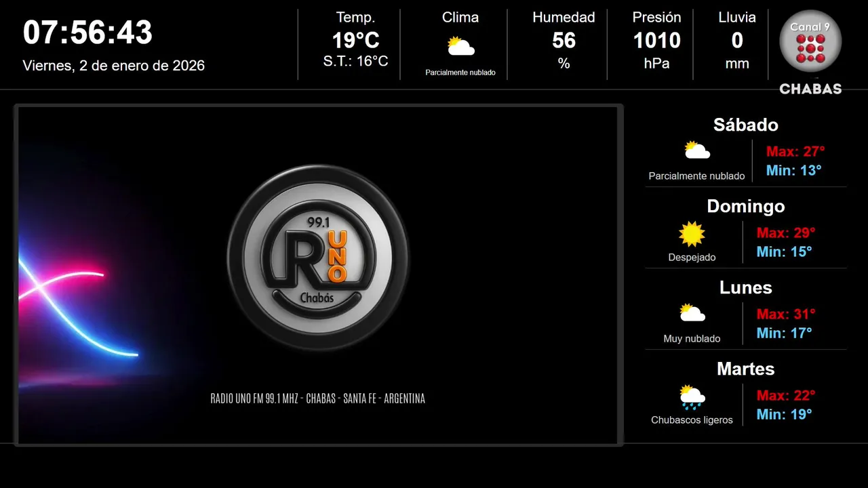Click the Parcialmente nublado text under Clima
Image resolution: width=868 pixels, height=488 pixels.
(x=460, y=73)
